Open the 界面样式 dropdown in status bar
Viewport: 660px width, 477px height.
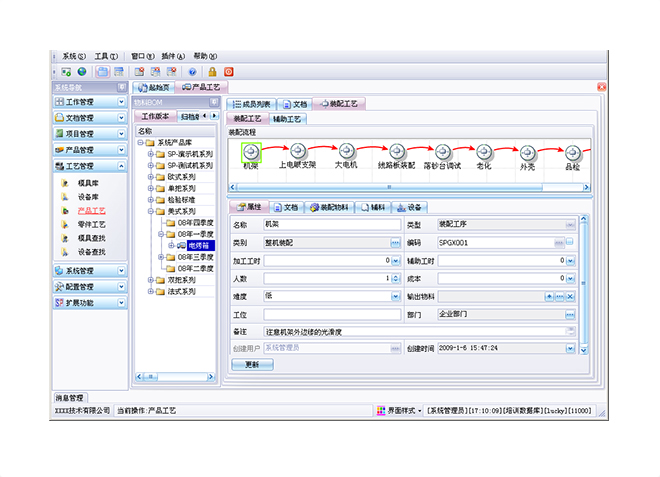click(x=399, y=410)
